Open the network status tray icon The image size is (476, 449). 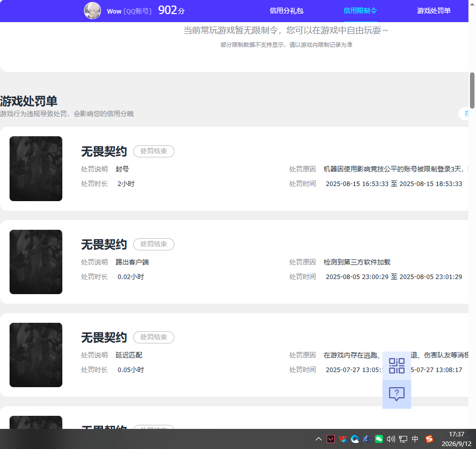pyautogui.click(x=403, y=439)
